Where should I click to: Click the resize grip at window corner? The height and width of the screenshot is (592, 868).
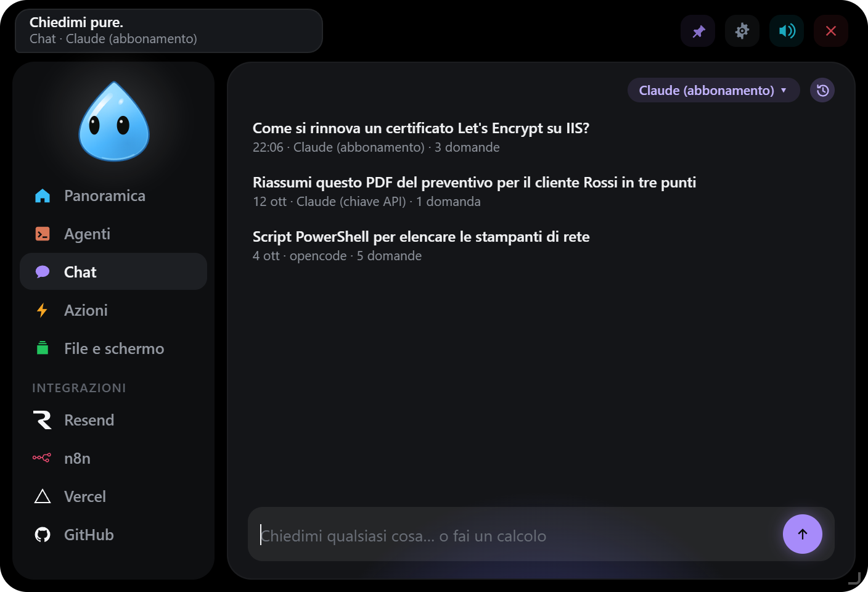tap(854, 578)
